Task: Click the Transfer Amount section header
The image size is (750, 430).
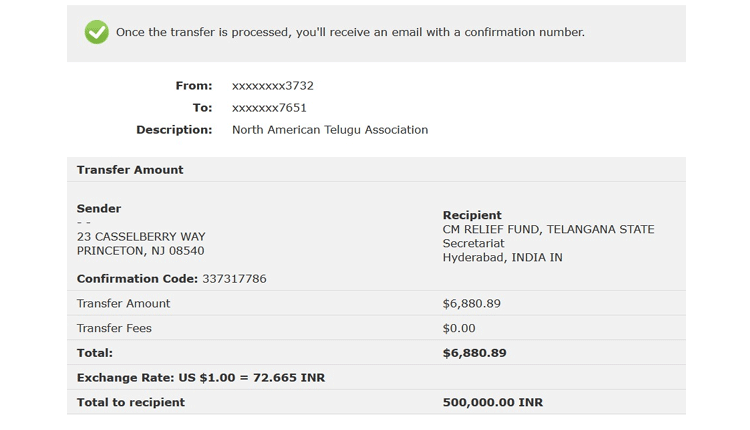Action: coord(130,170)
